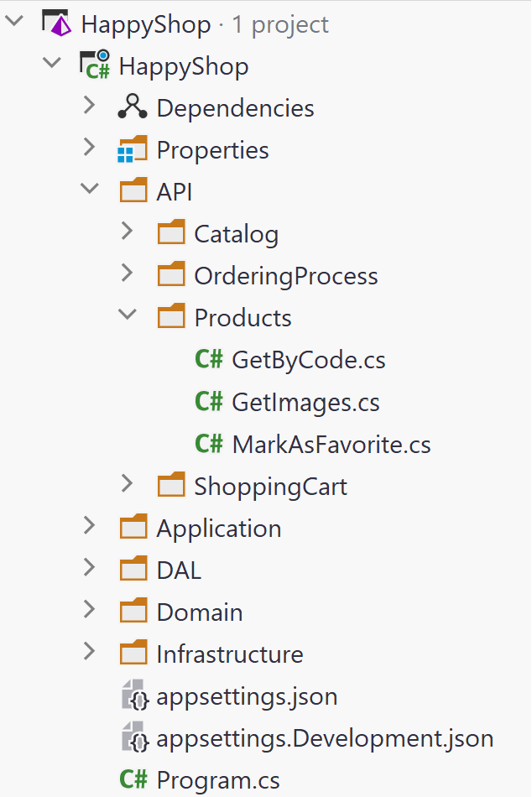
Task: Open the appsettings.json file name
Action: click(248, 697)
